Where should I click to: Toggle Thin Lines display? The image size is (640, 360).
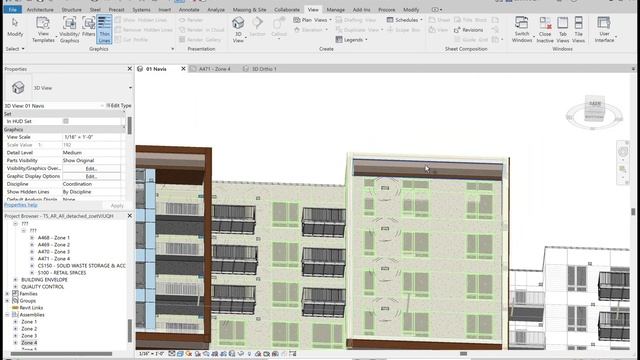click(104, 29)
